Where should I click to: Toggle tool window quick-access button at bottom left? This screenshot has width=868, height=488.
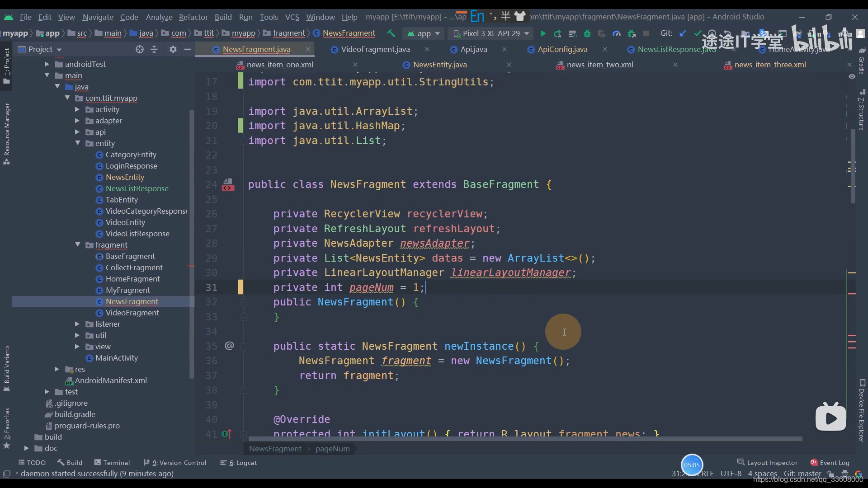pyautogui.click(x=7, y=474)
